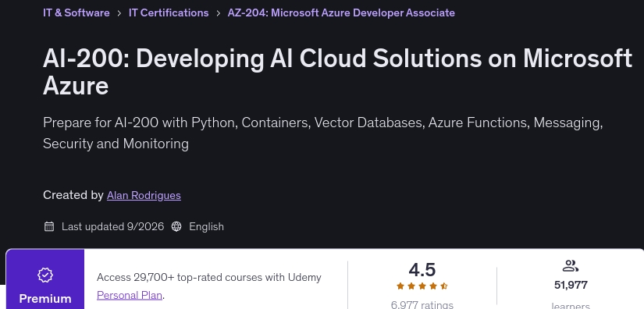Click the chevron after IT & Software
The height and width of the screenshot is (309, 644).
[119, 13]
